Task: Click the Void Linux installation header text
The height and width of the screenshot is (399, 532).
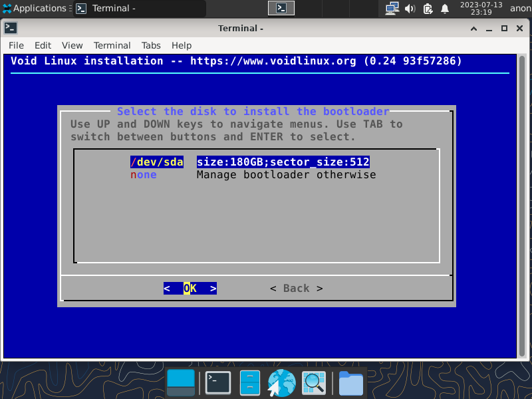Action: click(236, 61)
